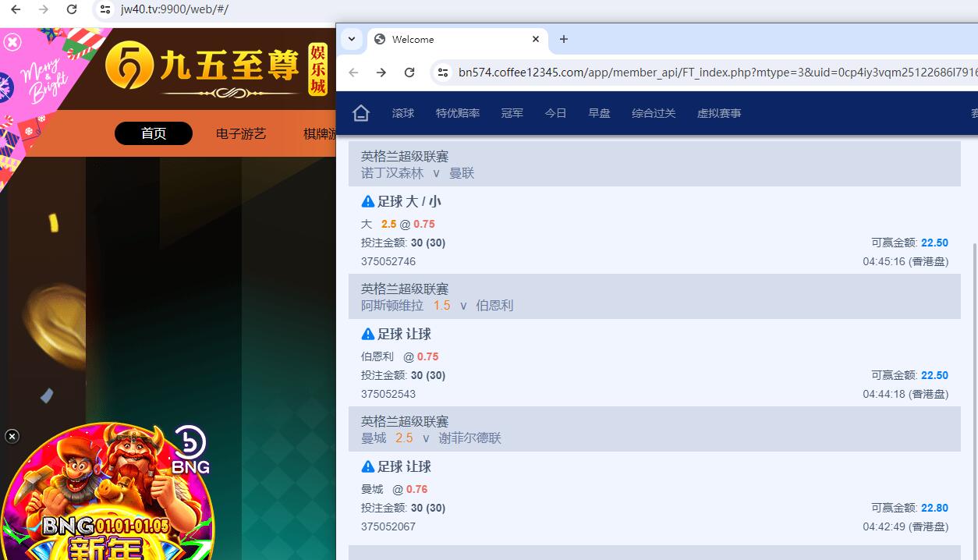The height and width of the screenshot is (560, 978).
Task: Click bet number 375052543
Action: pos(388,394)
